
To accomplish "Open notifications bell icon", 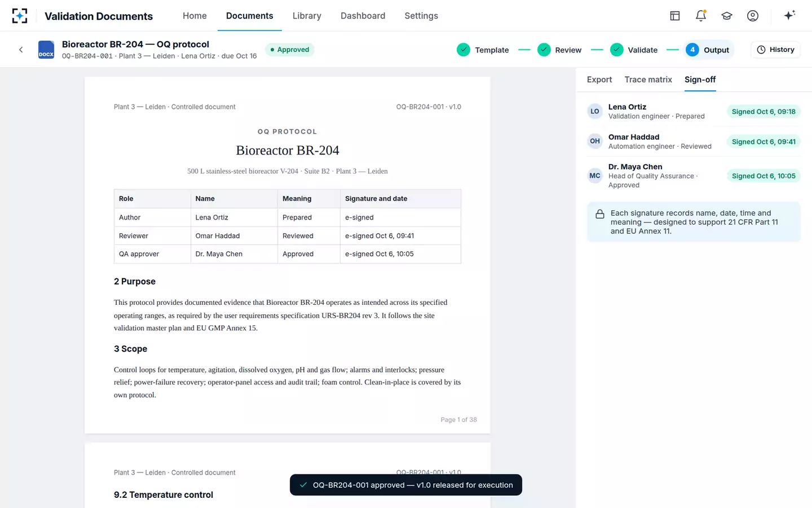I will 701,16.
